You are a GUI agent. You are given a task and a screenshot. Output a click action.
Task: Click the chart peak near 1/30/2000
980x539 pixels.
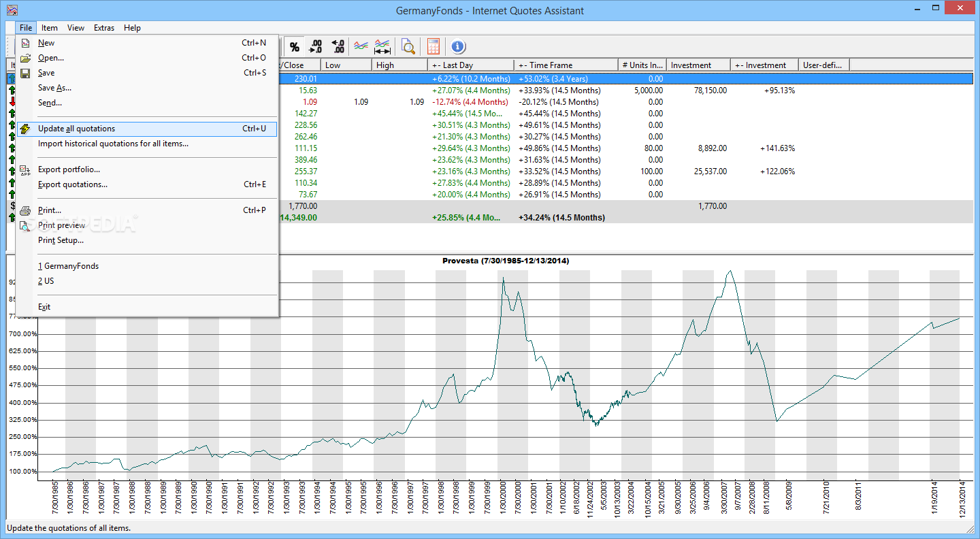click(x=503, y=278)
